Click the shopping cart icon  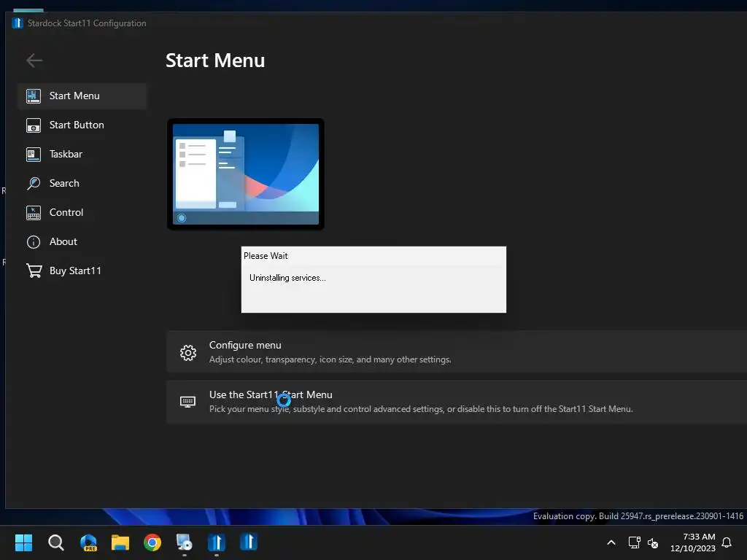[x=34, y=271]
